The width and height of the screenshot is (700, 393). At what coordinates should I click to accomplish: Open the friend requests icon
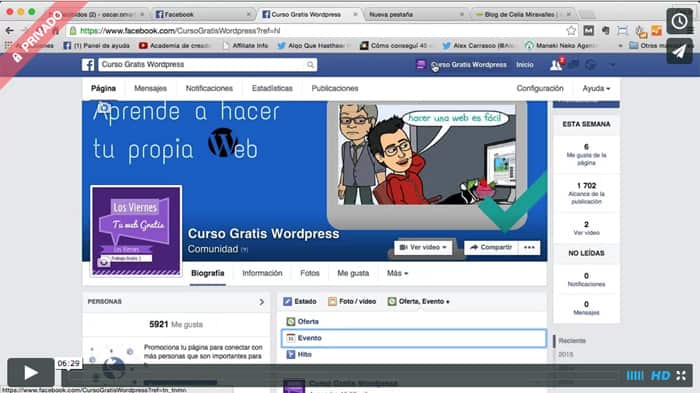[556, 65]
